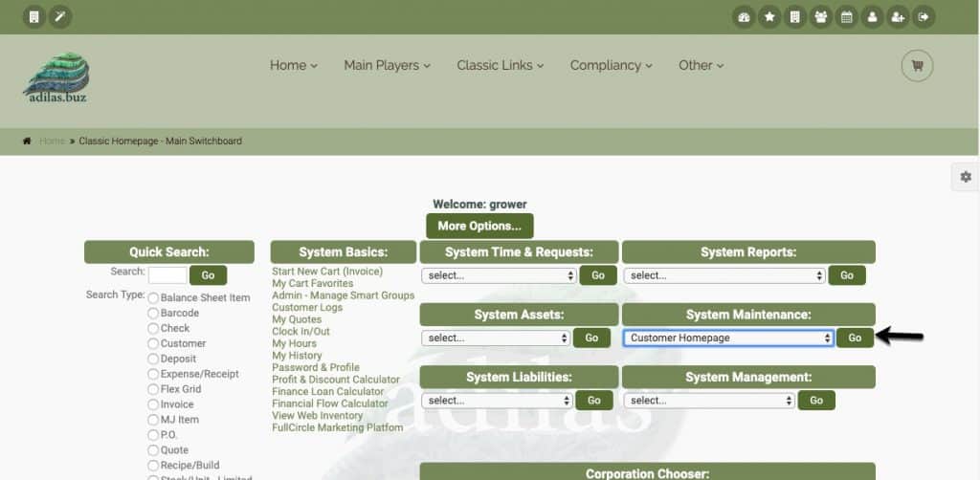This screenshot has width=980, height=480.
Task: Open the Classic Links menu
Action: [x=500, y=66]
